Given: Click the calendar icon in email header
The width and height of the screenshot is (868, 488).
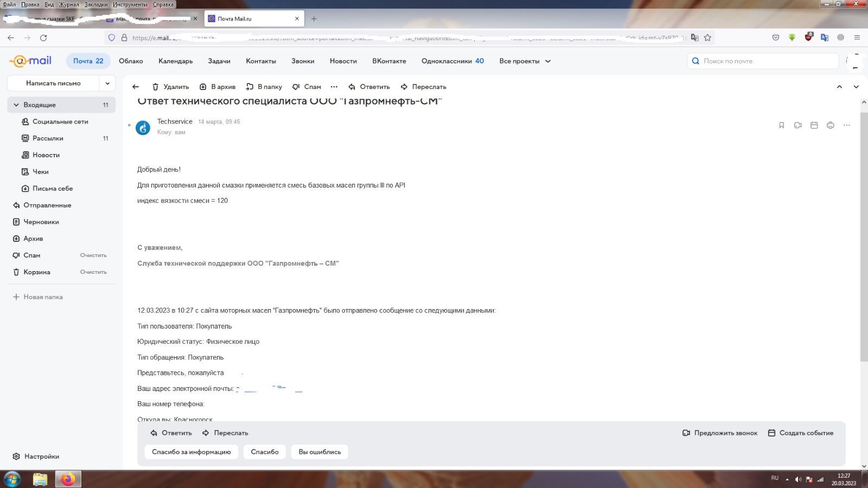Looking at the screenshot, I should [814, 125].
